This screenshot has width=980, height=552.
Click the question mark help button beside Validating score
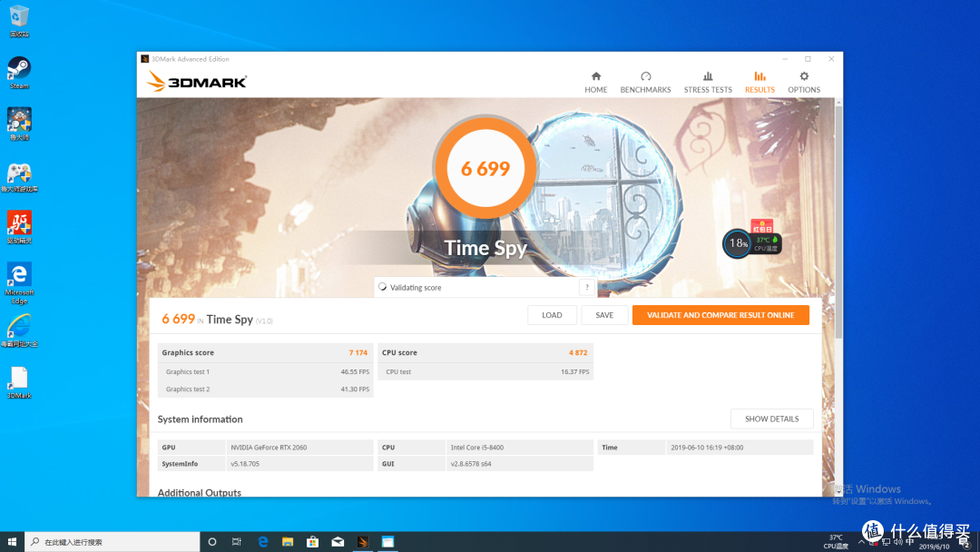(587, 287)
